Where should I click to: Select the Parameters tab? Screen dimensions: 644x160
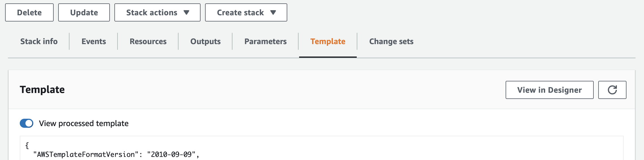click(266, 41)
